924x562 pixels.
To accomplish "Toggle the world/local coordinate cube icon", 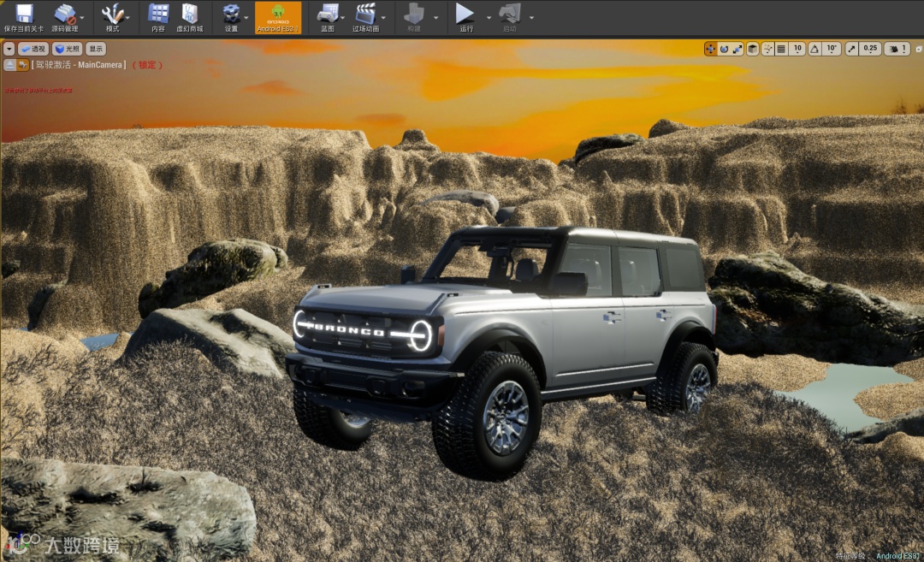I will tap(753, 49).
